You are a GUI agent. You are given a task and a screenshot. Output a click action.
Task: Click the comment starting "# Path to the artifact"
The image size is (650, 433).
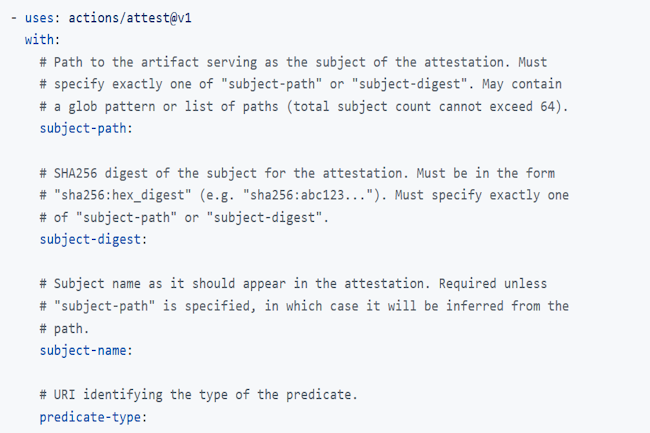(289, 61)
